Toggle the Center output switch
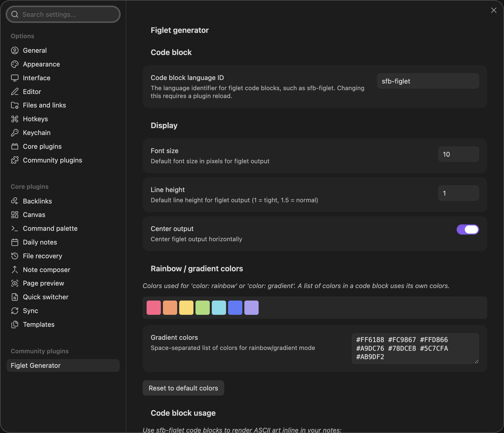Image resolution: width=504 pixels, height=433 pixels. click(x=468, y=229)
